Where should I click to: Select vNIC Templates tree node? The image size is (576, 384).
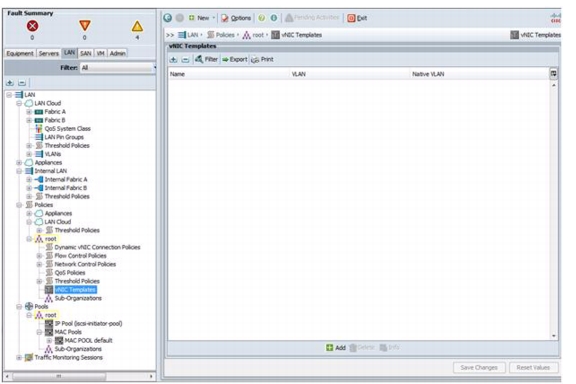[76, 290]
